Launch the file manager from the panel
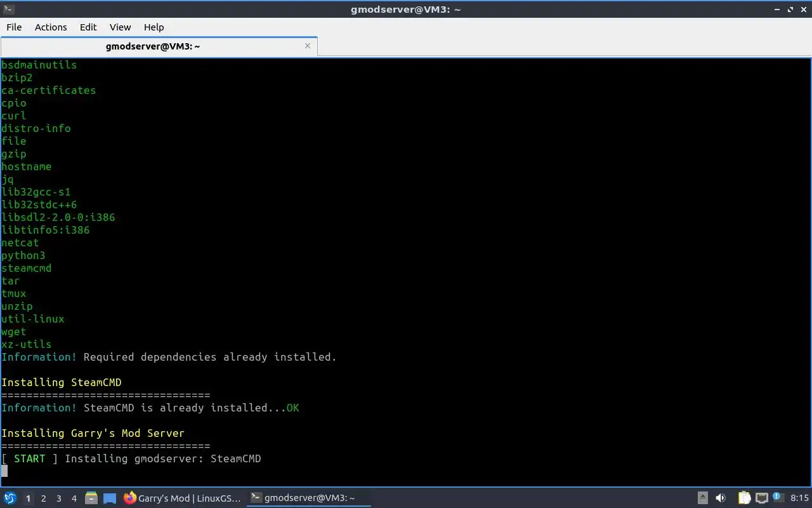This screenshot has height=508, width=812. click(x=91, y=498)
